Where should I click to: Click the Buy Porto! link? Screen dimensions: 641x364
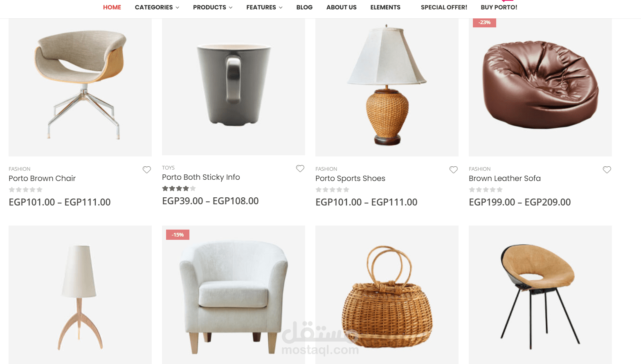tap(499, 7)
